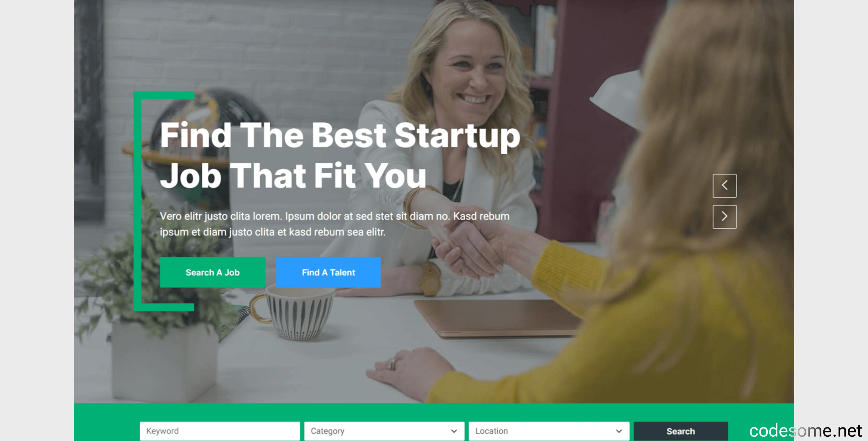This screenshot has width=868, height=441.
Task: Open the Location dropdown
Action: [549, 431]
